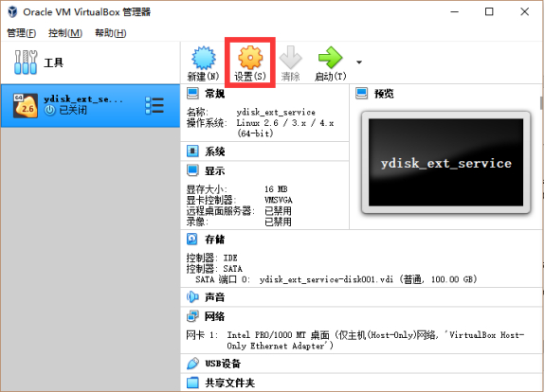Click the powered-off status icon (已关闭)
545x392 pixels.
click(50, 111)
